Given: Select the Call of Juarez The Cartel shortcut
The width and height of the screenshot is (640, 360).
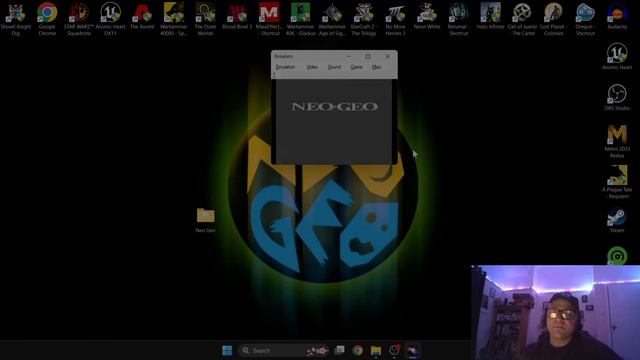Looking at the screenshot, I should click(x=522, y=19).
